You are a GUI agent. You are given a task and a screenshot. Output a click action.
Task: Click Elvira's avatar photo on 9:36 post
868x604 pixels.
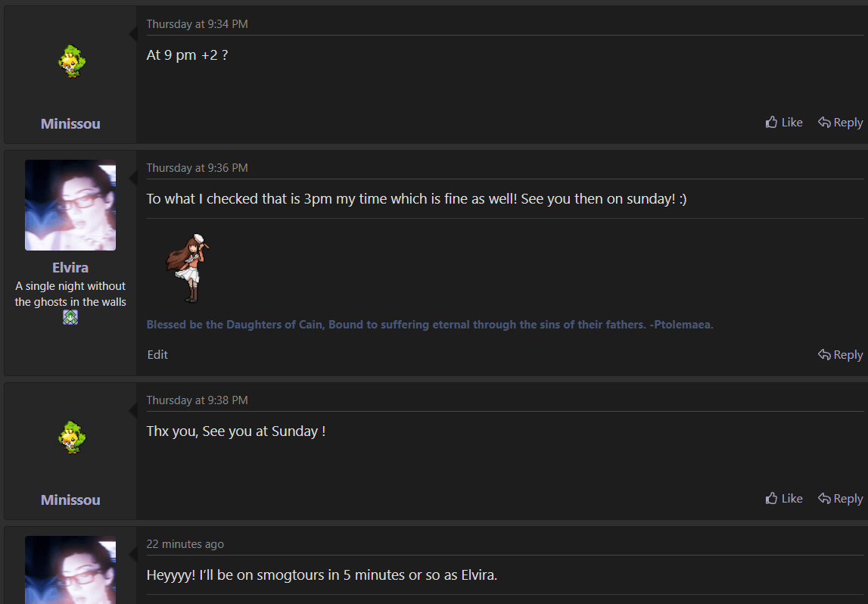pyautogui.click(x=70, y=205)
